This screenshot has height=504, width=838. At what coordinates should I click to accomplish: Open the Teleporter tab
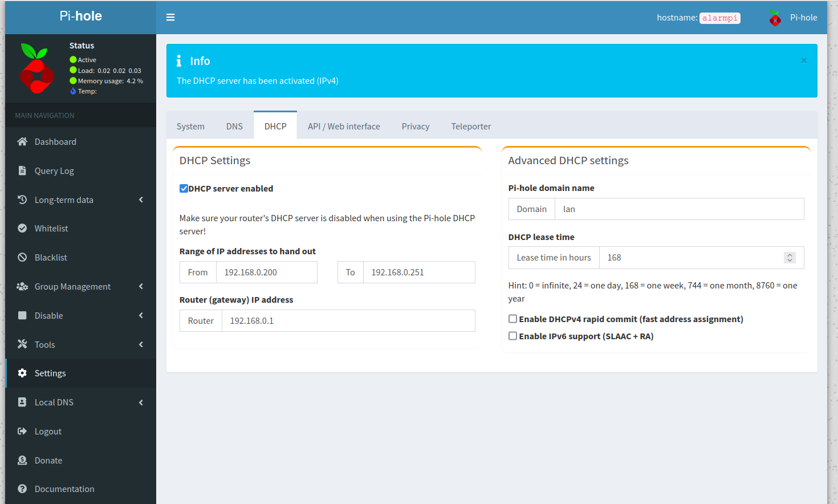coord(471,126)
